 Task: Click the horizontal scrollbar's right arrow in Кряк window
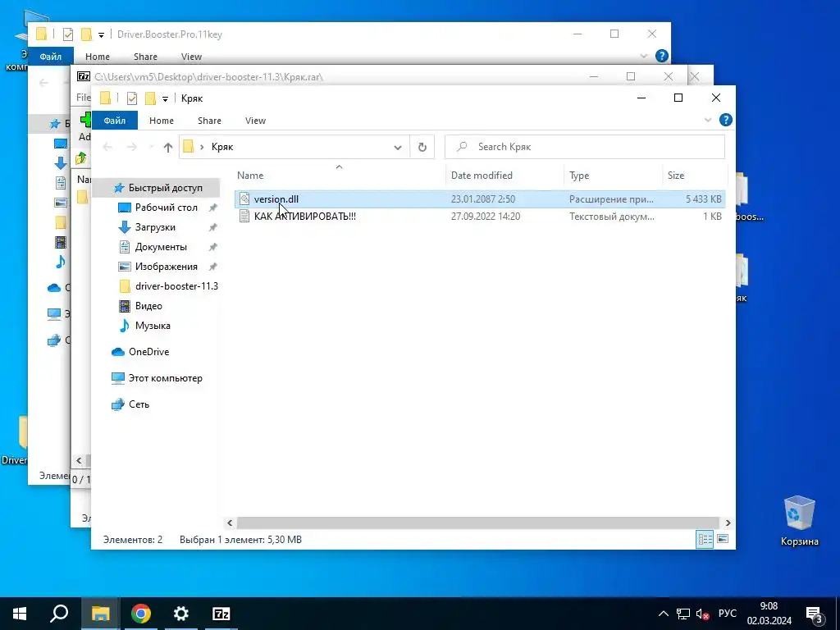click(x=728, y=523)
